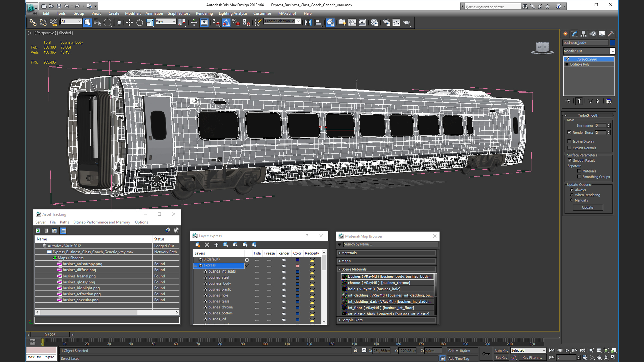Toggle Smooth Result checkbox
644x362 pixels.
(x=570, y=160)
